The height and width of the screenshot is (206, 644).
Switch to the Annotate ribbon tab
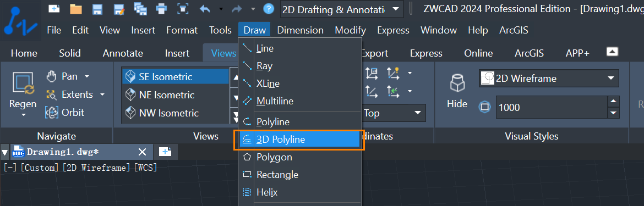click(123, 53)
